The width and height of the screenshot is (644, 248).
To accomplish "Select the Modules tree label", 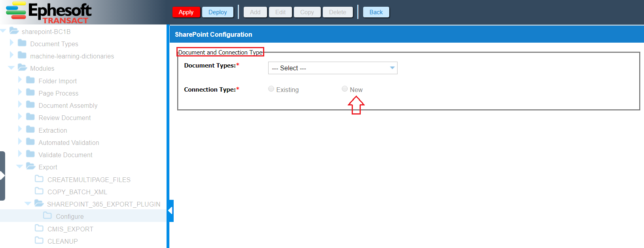I will pyautogui.click(x=42, y=68).
